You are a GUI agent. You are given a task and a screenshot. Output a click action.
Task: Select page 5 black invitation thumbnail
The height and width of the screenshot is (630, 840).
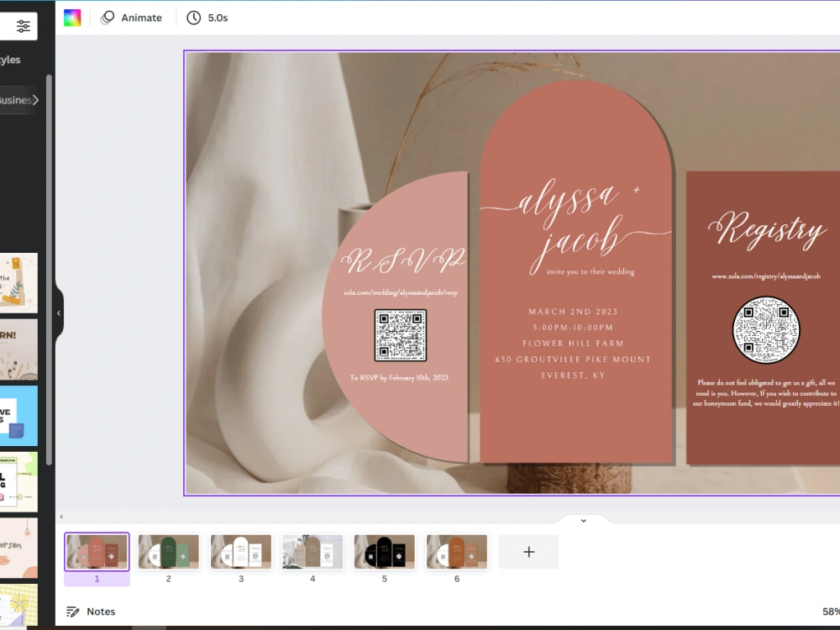point(385,551)
